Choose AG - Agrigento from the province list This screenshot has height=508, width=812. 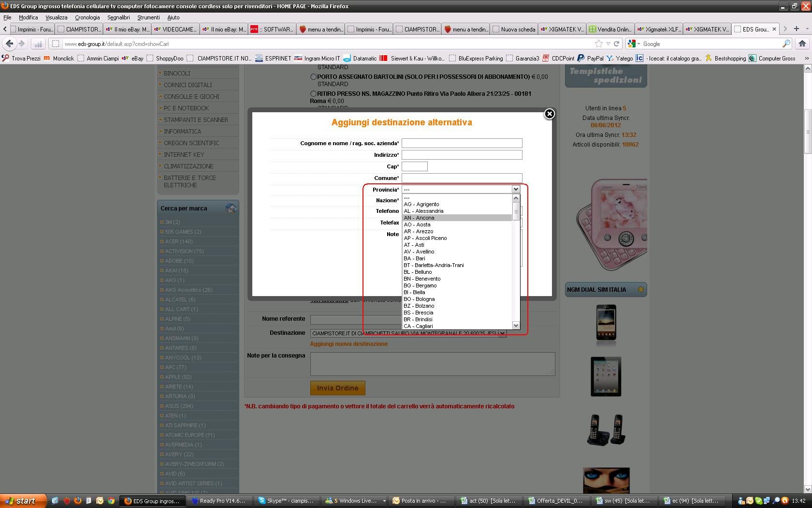pyautogui.click(x=457, y=204)
